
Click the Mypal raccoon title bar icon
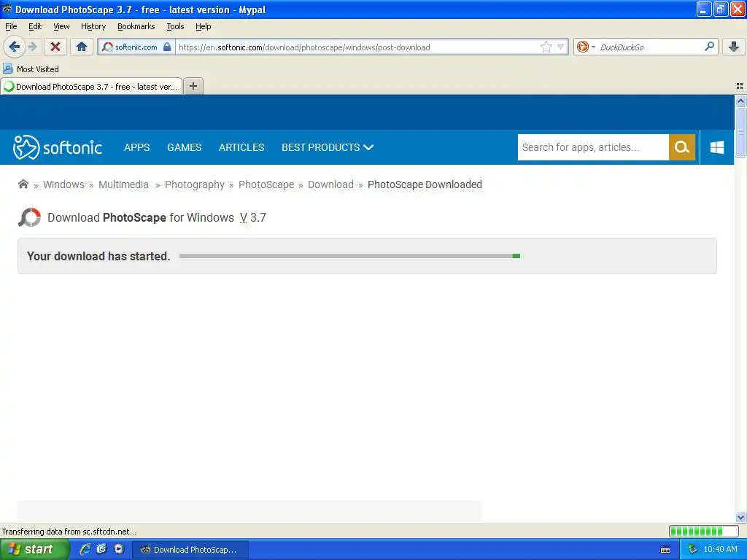(7, 9)
